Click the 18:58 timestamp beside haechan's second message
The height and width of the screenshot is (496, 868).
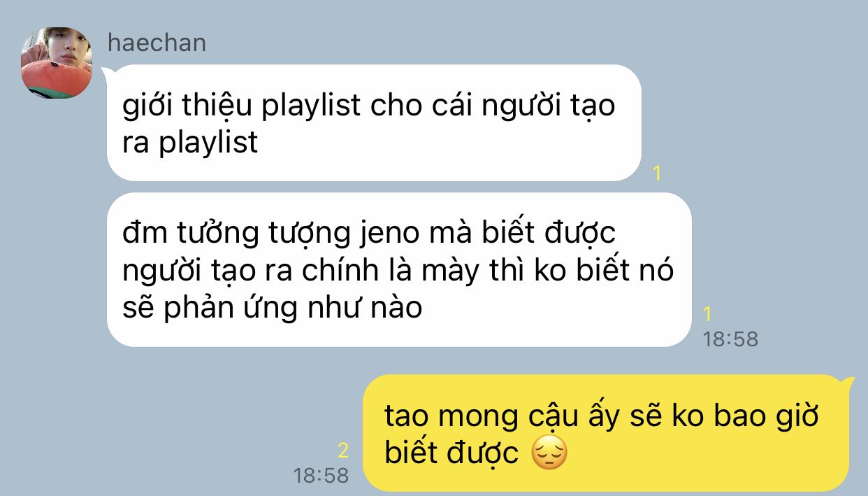pyautogui.click(x=730, y=339)
